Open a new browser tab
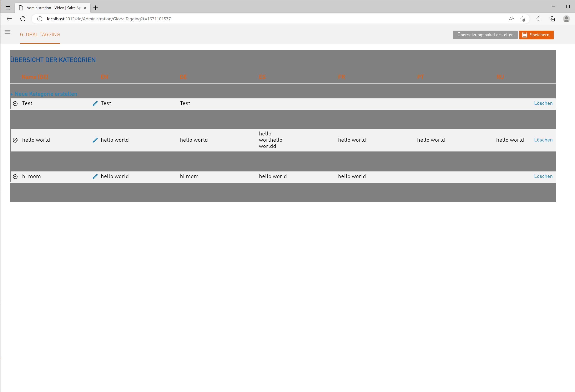This screenshot has width=575, height=392. pyautogui.click(x=96, y=8)
